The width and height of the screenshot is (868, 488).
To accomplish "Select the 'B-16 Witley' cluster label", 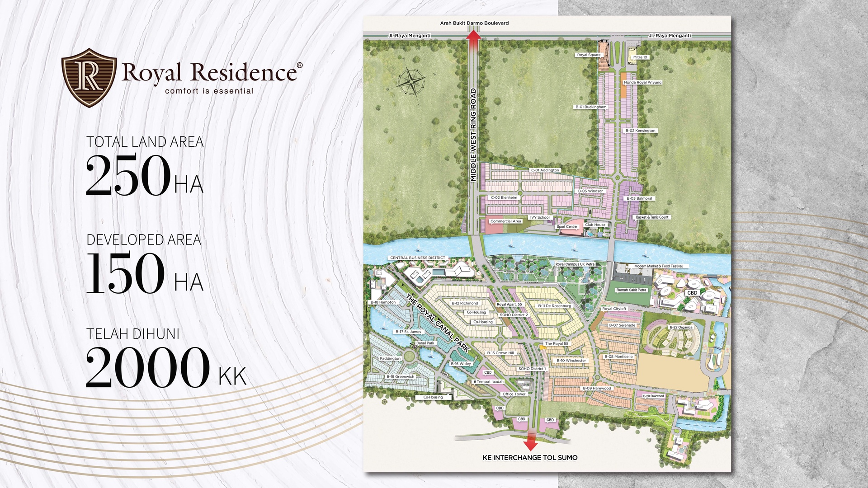I will point(461,364).
